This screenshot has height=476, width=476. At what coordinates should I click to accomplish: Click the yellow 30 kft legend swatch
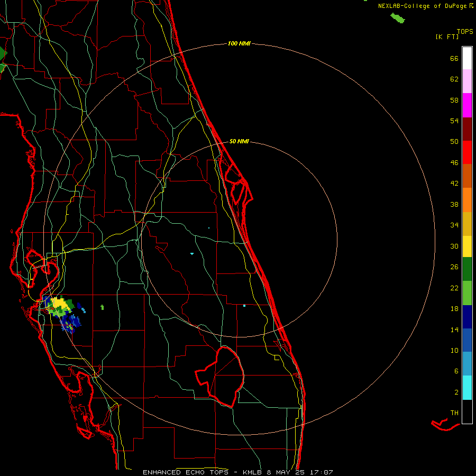tap(467, 246)
